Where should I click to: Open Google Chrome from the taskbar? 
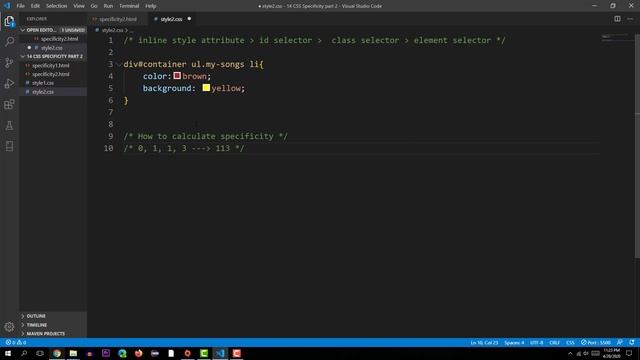(x=57, y=353)
